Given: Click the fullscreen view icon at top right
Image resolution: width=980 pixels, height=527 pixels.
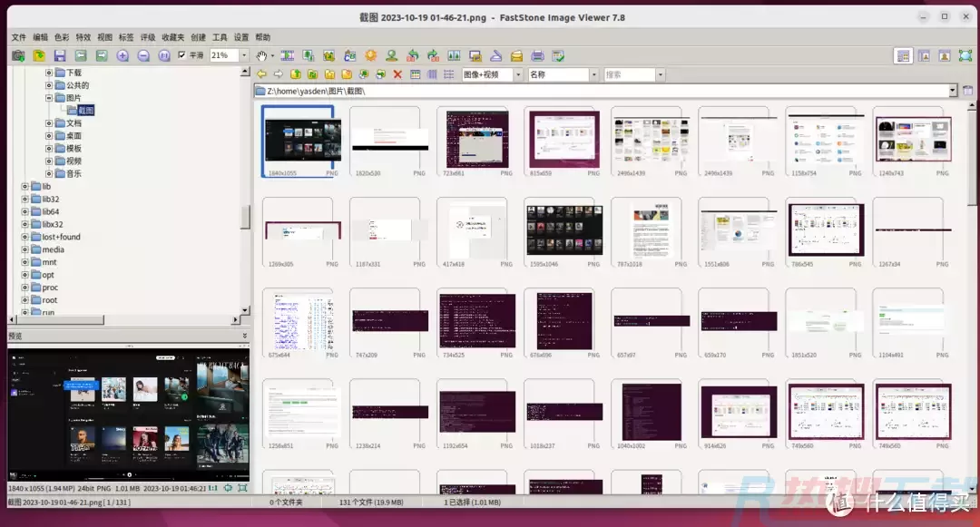Looking at the screenshot, I should click(x=965, y=56).
